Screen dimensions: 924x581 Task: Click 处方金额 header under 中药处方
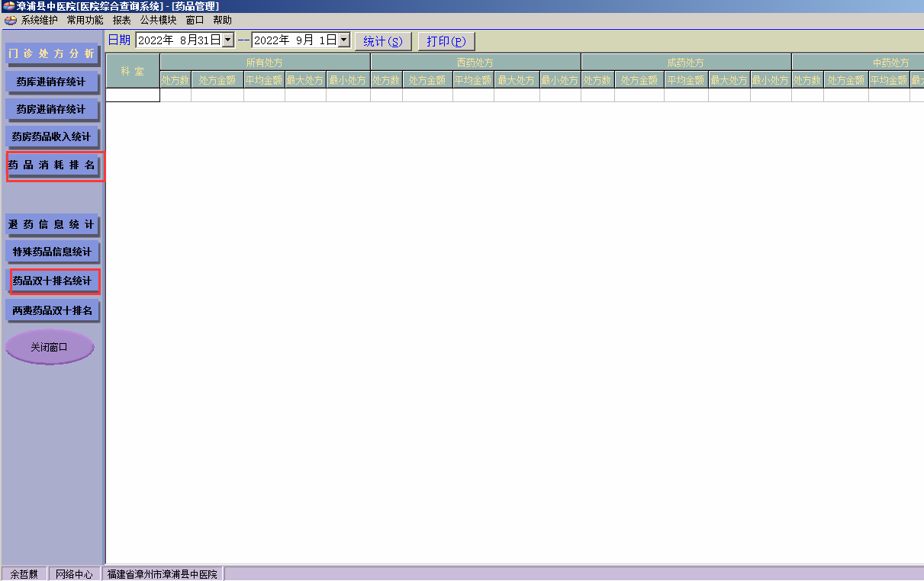pyautogui.click(x=846, y=79)
